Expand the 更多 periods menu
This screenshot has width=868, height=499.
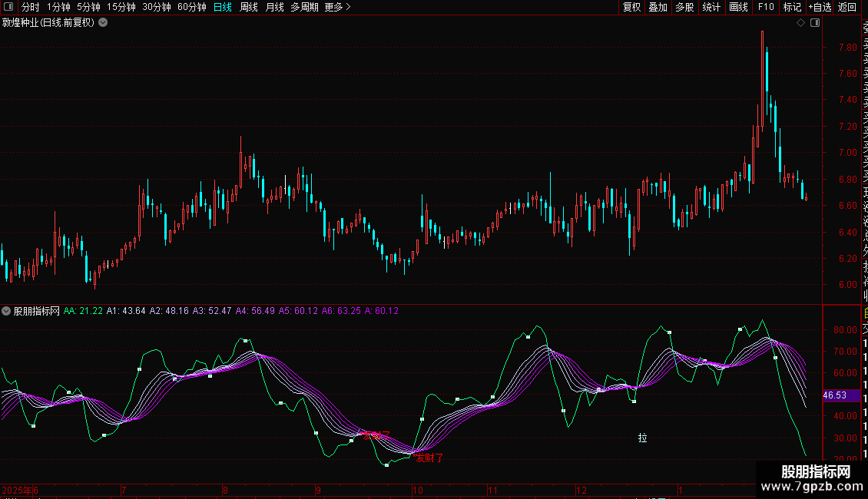(337, 7)
